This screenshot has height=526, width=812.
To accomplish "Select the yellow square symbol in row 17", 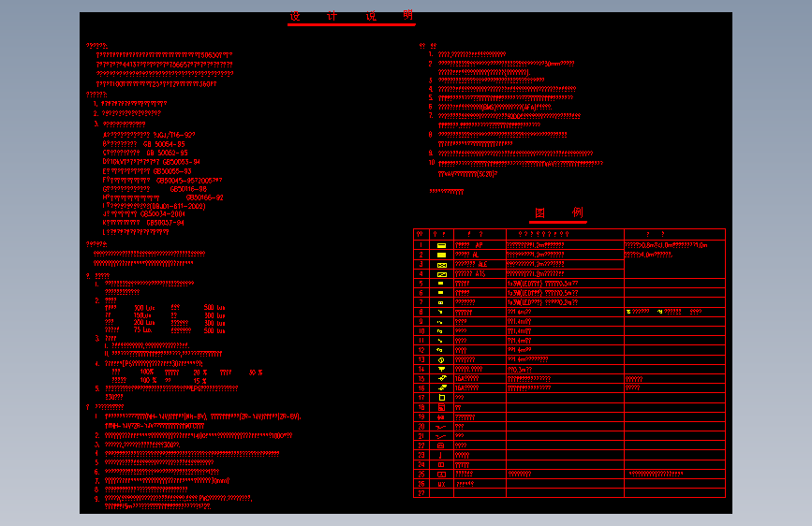I will point(442,398).
